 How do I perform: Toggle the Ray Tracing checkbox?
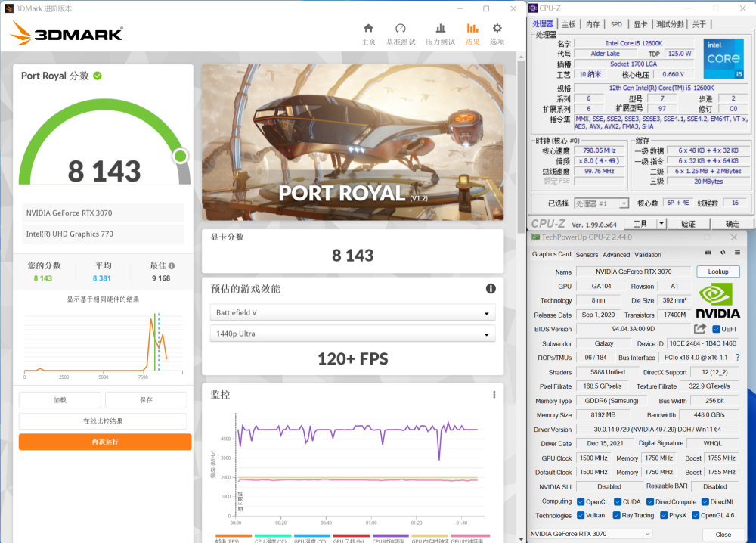pos(618,516)
